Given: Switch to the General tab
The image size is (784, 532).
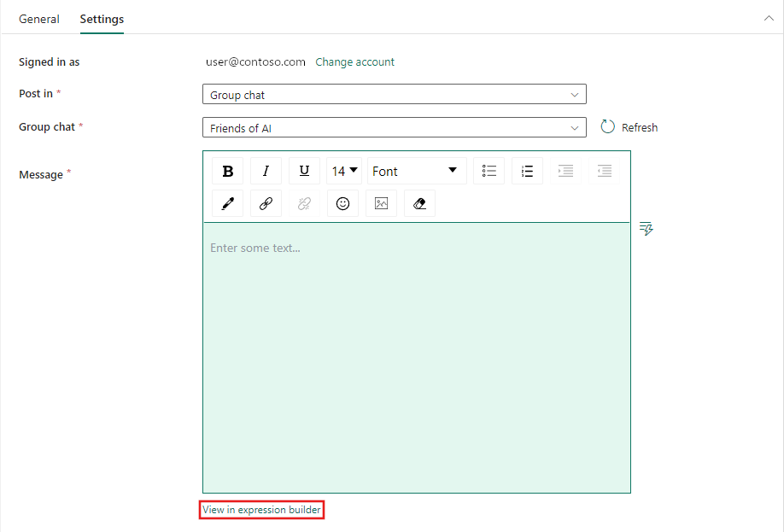Looking at the screenshot, I should [x=39, y=19].
